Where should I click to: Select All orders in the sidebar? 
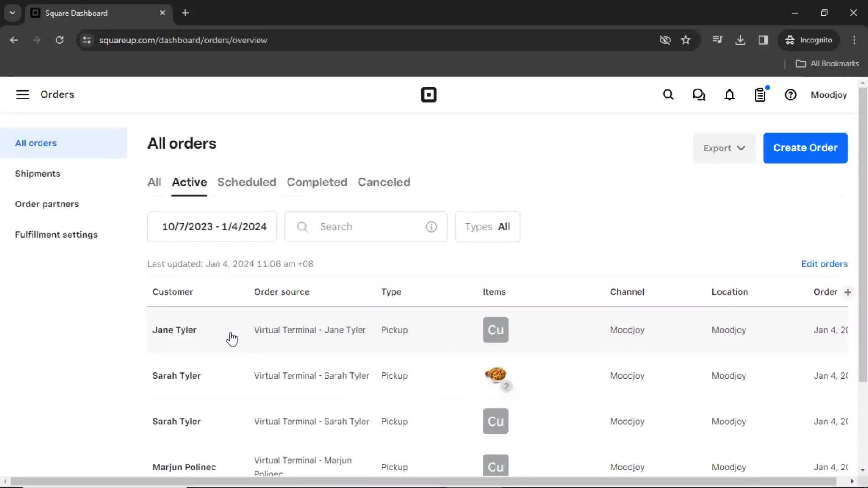(x=63, y=143)
